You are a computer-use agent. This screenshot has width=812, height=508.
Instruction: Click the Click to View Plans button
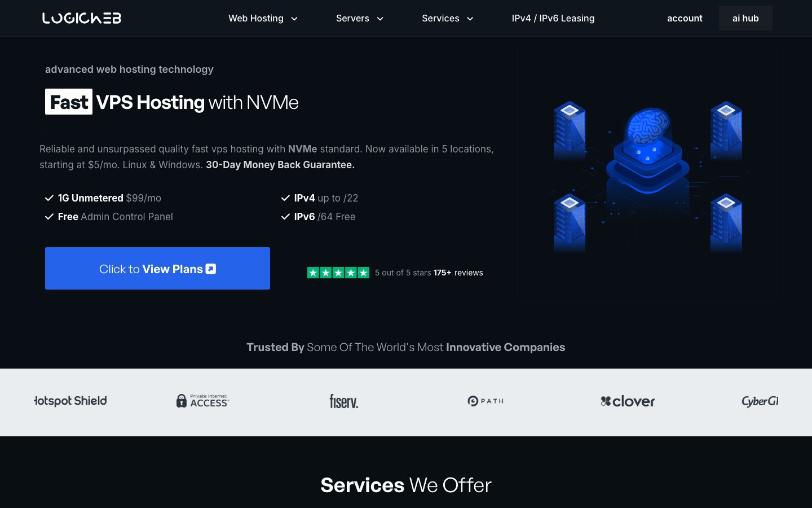click(x=157, y=269)
